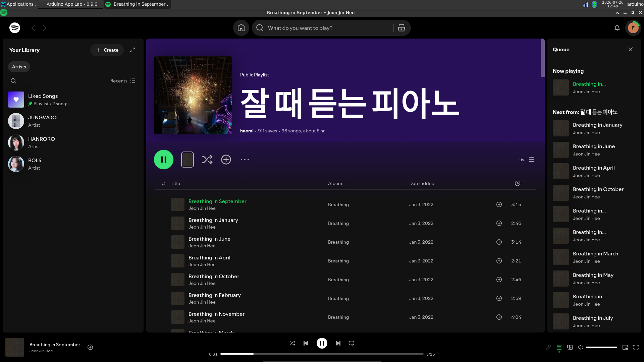The height and width of the screenshot is (362, 644).
Task: Open Applications menu in the OS panel
Action: [x=18, y=4]
